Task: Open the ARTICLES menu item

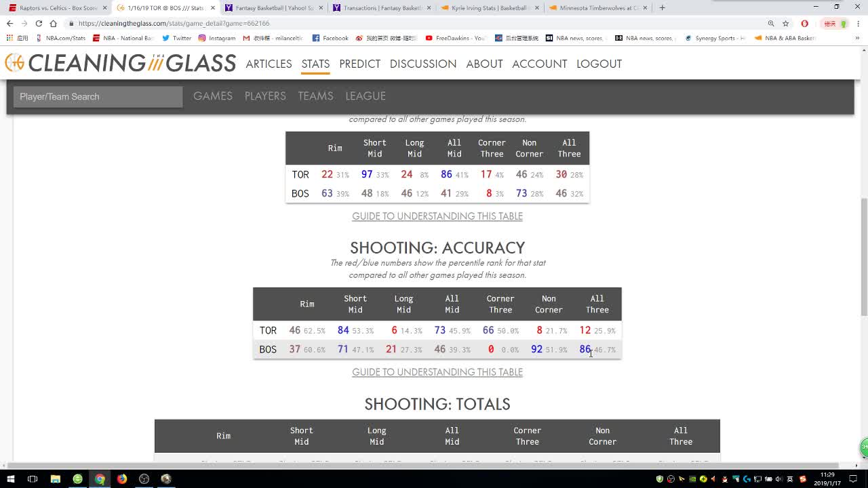Action: (x=269, y=64)
